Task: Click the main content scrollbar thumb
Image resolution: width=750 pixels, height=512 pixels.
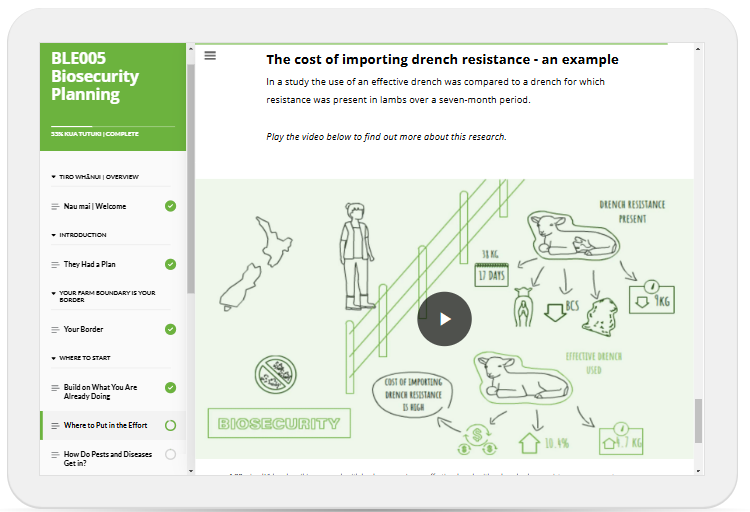Action: (698, 421)
